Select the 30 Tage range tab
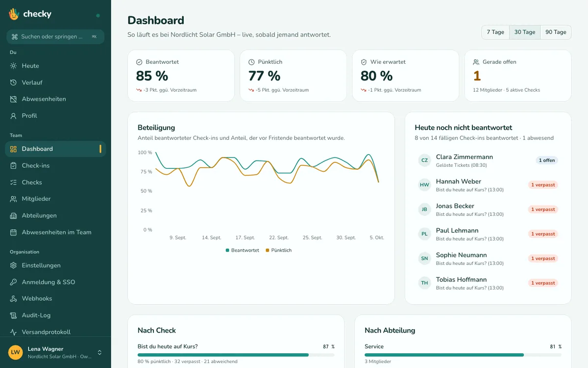Image resolution: width=588 pixels, height=368 pixels. click(525, 32)
